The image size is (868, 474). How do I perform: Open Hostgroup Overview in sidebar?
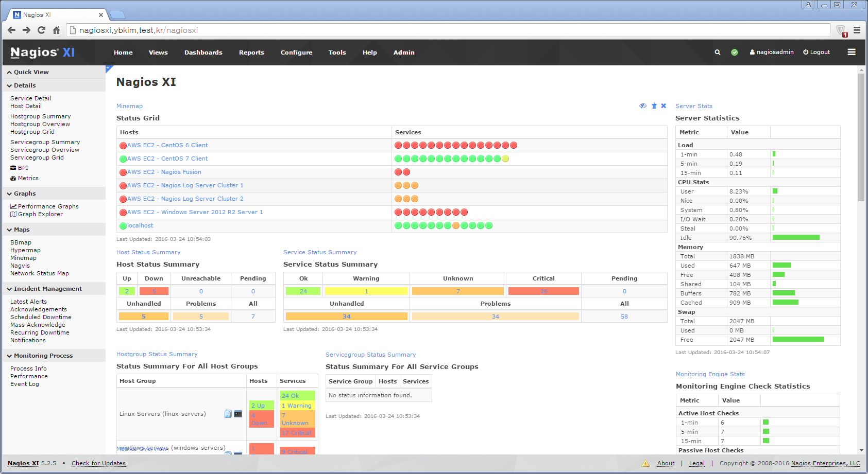(40, 124)
